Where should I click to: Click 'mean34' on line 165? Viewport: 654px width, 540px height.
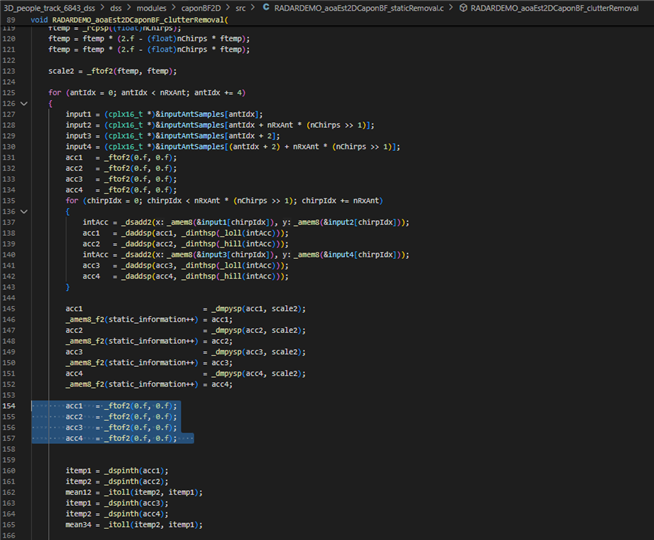pos(78,525)
